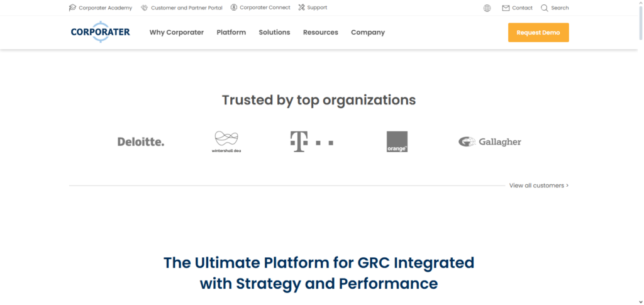Click the Gallagher logo

click(x=490, y=142)
